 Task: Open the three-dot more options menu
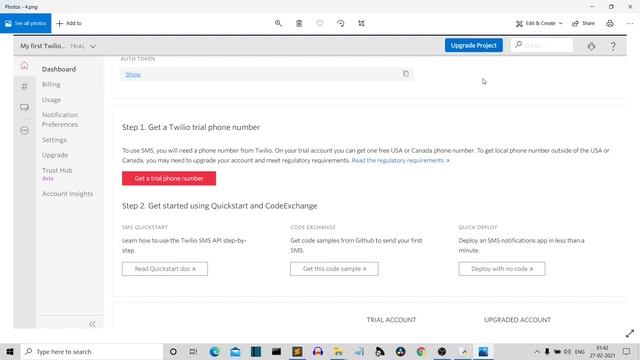tap(630, 23)
